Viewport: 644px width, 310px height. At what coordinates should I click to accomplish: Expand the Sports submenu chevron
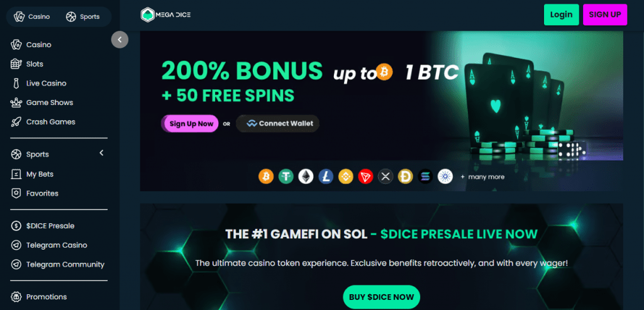pyautogui.click(x=101, y=153)
